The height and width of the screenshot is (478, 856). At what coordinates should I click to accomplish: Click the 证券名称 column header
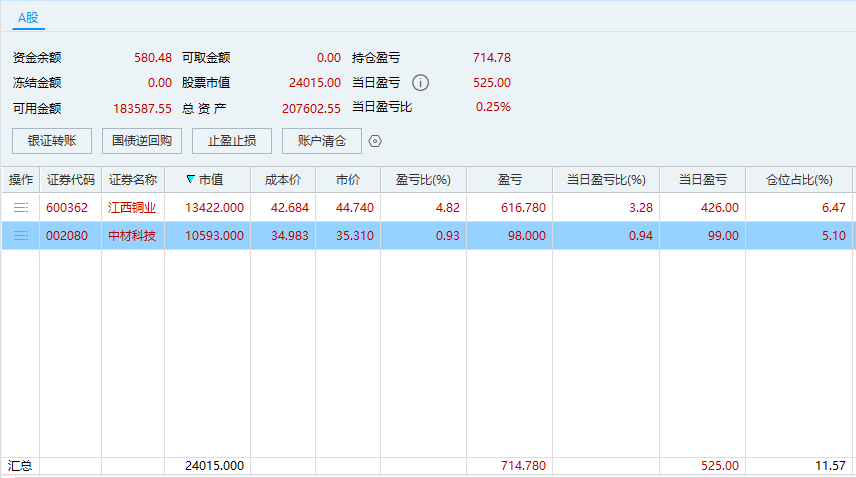tap(132, 180)
